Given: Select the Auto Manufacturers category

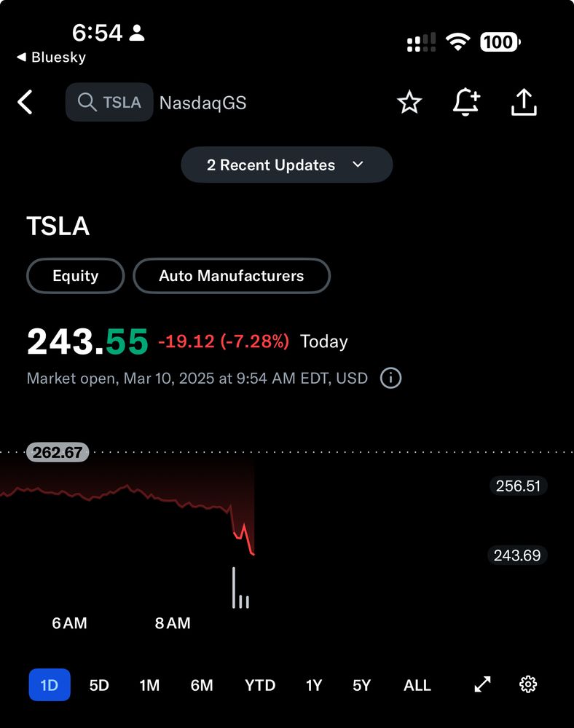Looking at the screenshot, I should (x=232, y=276).
